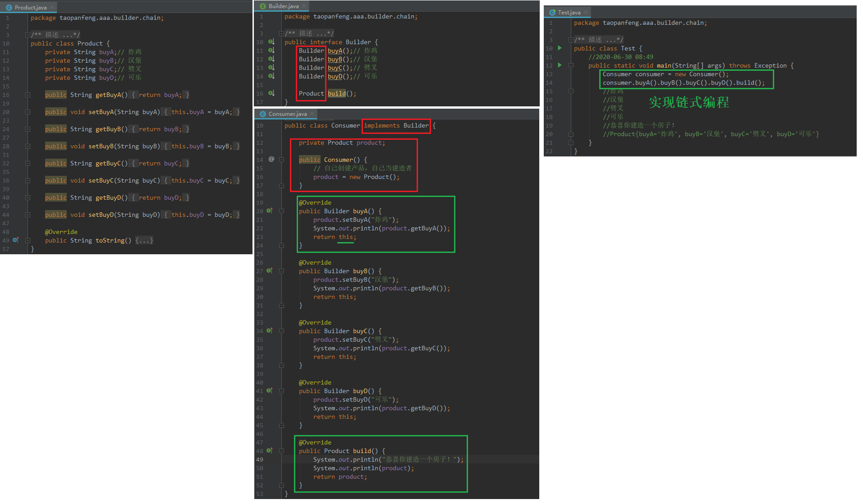Screen dimensions: 863x504
Task: Click implements marker beside Consumer build() method
Action: click(270, 450)
